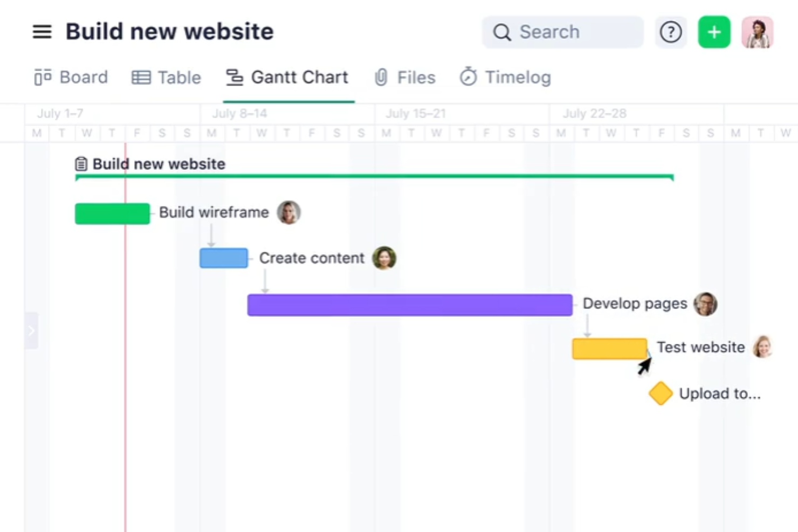Click the Develop pages assignee avatar
The image size is (798, 532).
coord(705,304)
